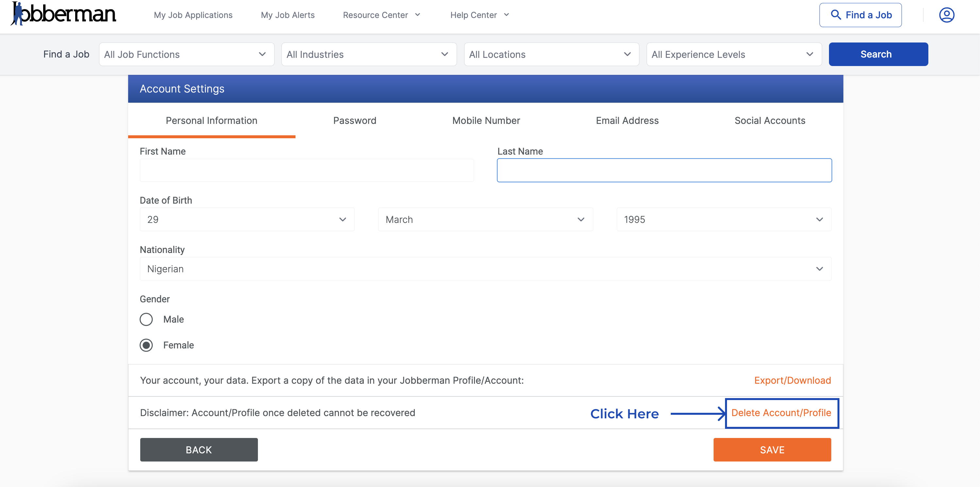Click the First Name input field
Screen dimensions: 980x487
[307, 171]
